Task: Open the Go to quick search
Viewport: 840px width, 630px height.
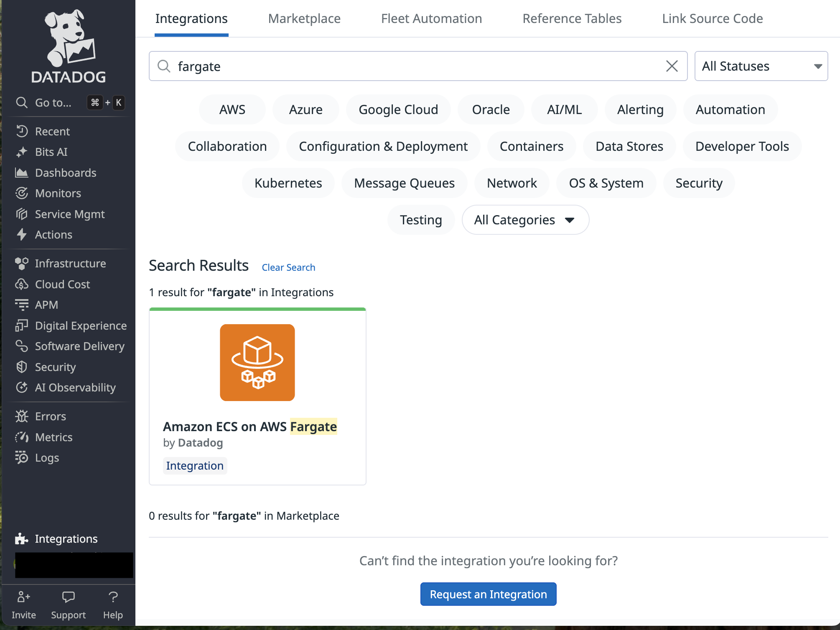Action: click(53, 103)
